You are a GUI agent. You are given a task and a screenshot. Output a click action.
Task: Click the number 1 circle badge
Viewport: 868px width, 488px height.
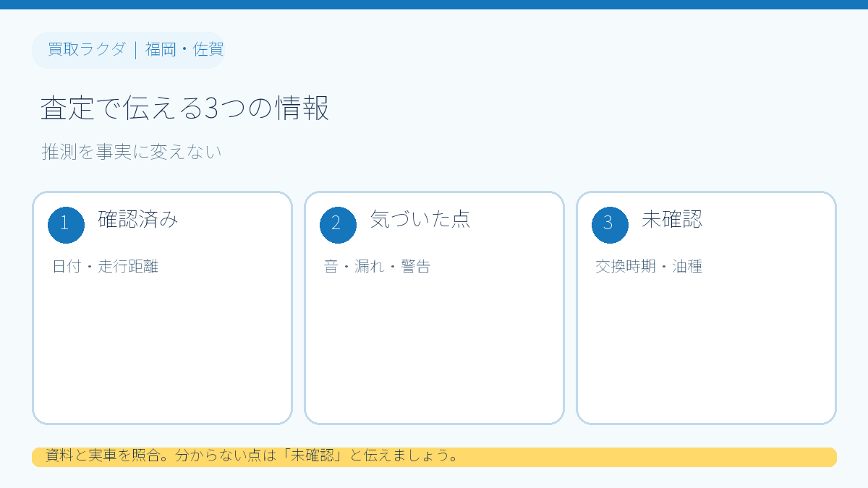(66, 225)
